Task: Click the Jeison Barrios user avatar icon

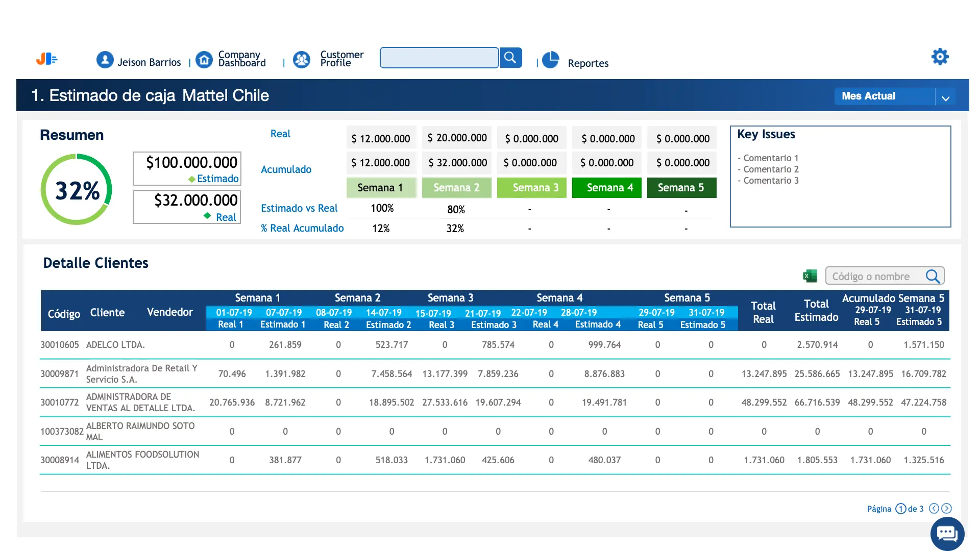Action: tap(105, 60)
